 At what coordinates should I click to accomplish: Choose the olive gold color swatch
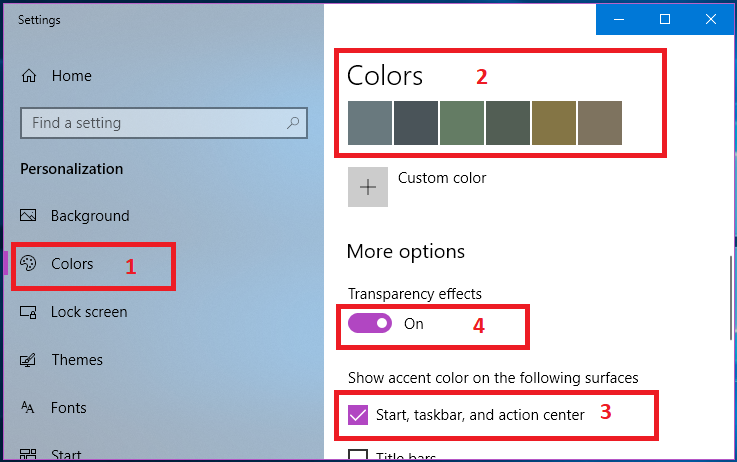tap(553, 123)
